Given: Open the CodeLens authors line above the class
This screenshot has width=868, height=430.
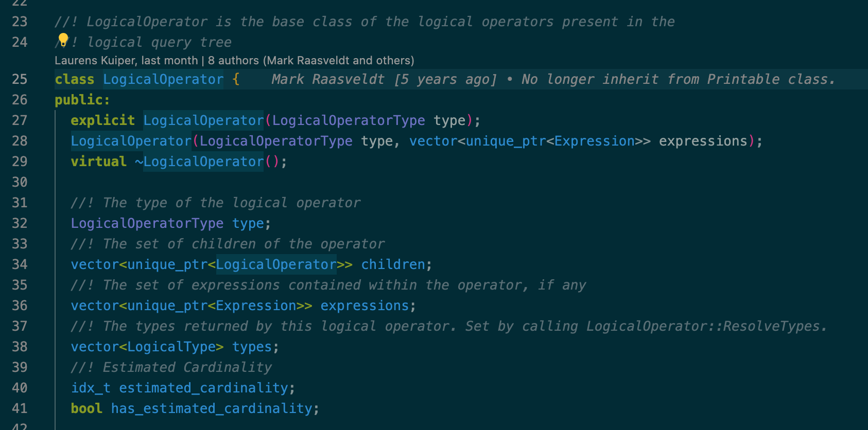Looking at the screenshot, I should 234,61.
